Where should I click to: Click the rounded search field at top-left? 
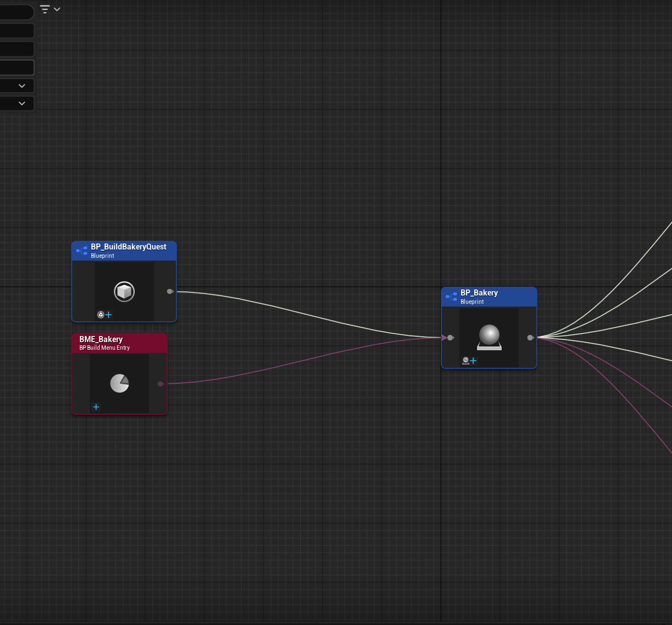click(x=15, y=12)
